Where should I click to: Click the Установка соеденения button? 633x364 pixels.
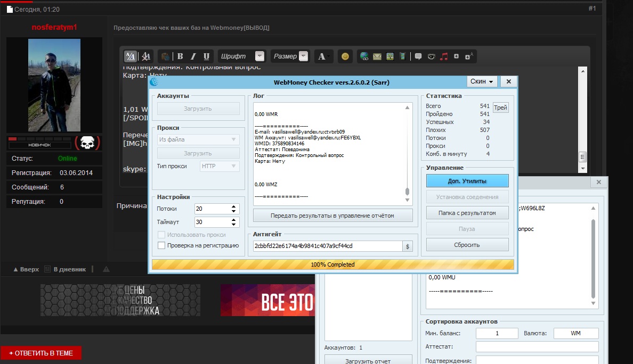coord(467,197)
